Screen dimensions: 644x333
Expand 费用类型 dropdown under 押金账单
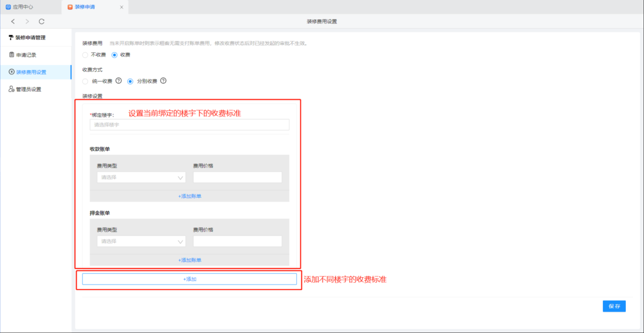(141, 241)
